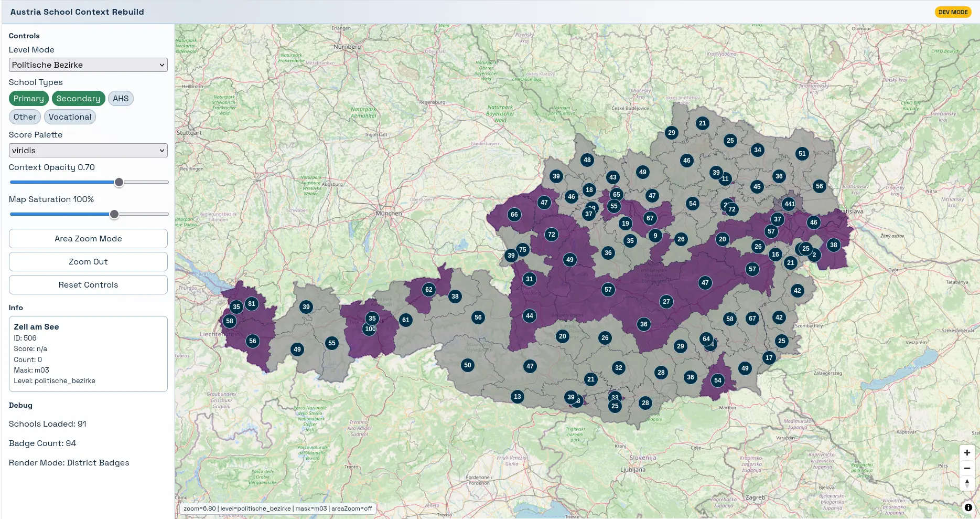Image resolution: width=980 pixels, height=519 pixels.
Task: Disable the Primary school type filter
Action: [x=29, y=98]
